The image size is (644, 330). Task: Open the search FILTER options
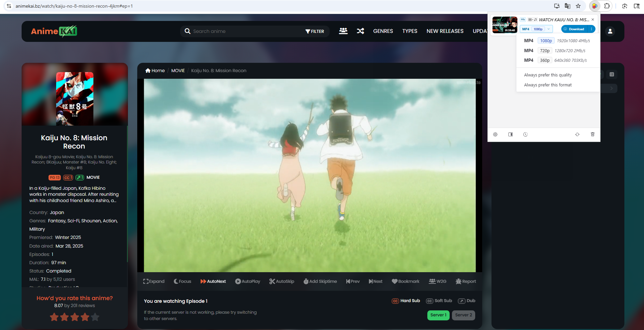315,31
